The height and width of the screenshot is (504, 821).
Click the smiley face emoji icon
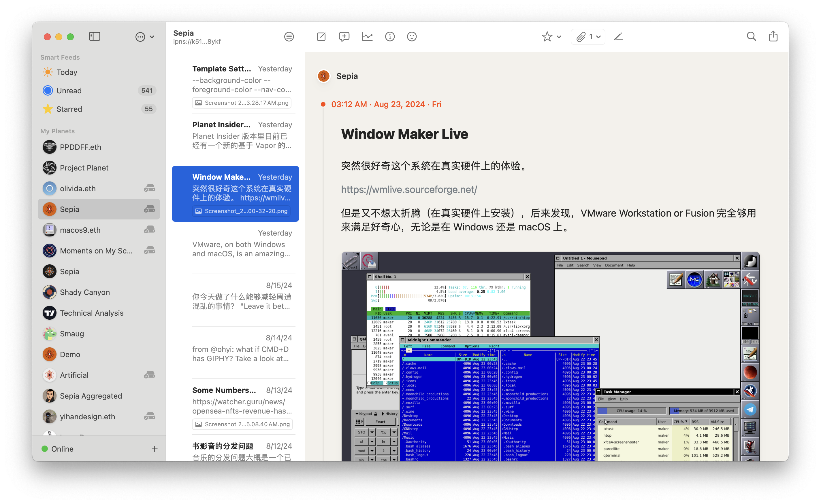click(x=412, y=36)
